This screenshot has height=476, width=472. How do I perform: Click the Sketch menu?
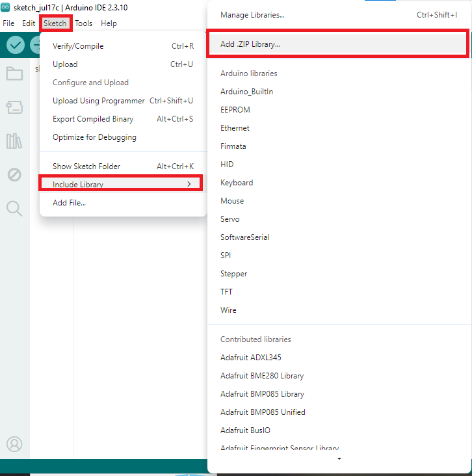[x=55, y=23]
